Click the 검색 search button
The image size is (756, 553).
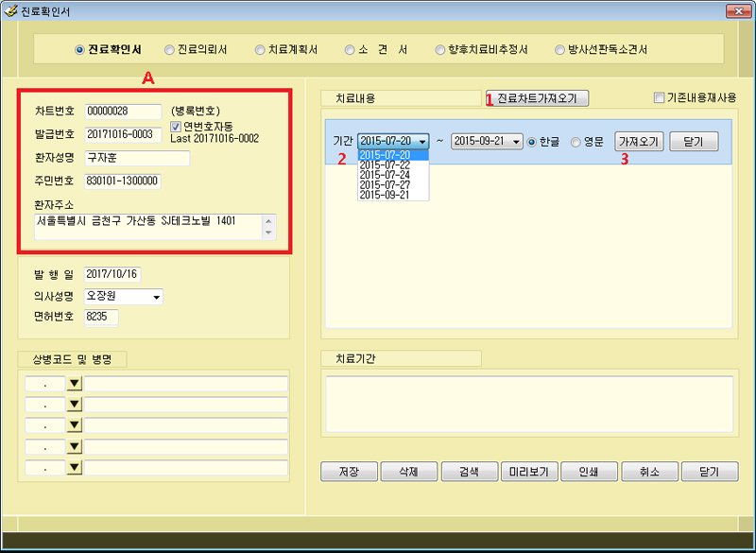point(469,472)
